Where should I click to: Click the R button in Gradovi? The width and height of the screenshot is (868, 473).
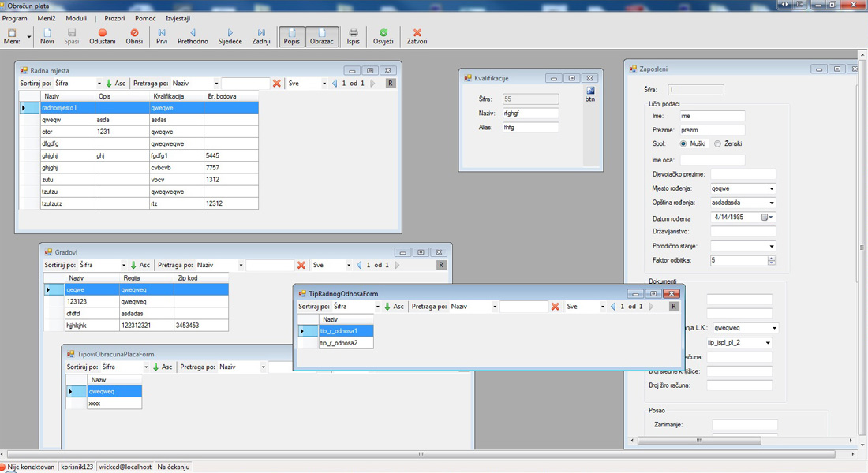click(441, 265)
